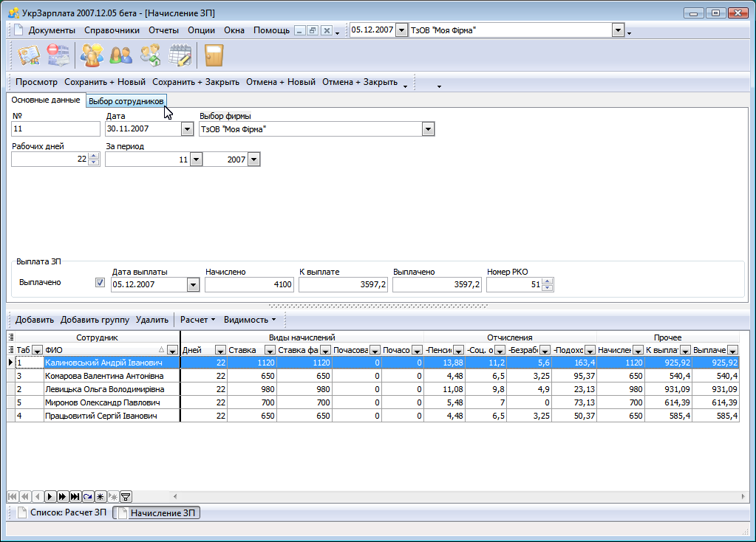Open the Отчеты menu
Screen dimensions: 756x542
click(163, 30)
